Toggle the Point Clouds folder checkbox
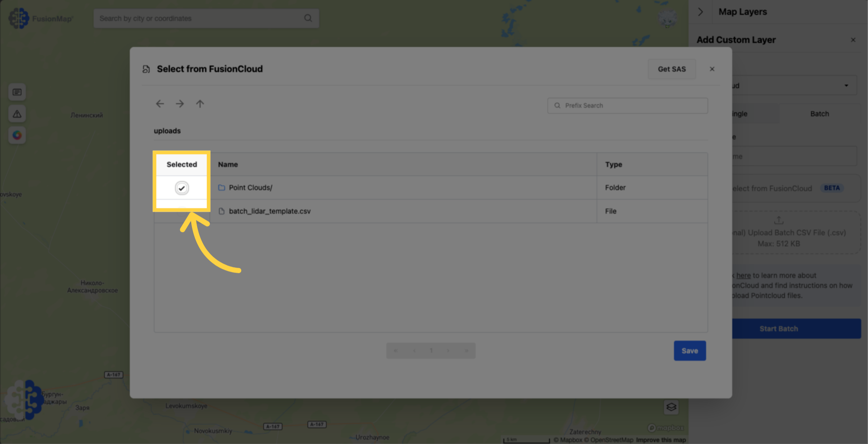This screenshot has height=444, width=868. [x=182, y=188]
